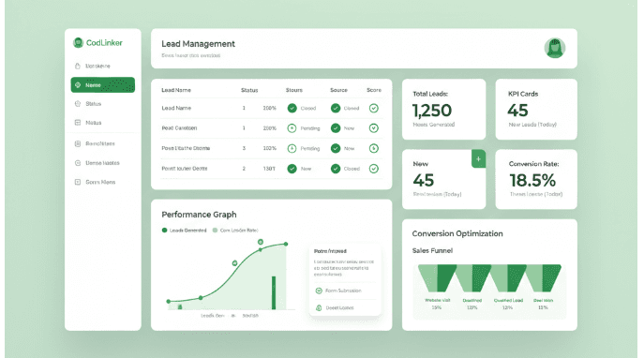Open the Total Leads 1,250 card

point(444,110)
